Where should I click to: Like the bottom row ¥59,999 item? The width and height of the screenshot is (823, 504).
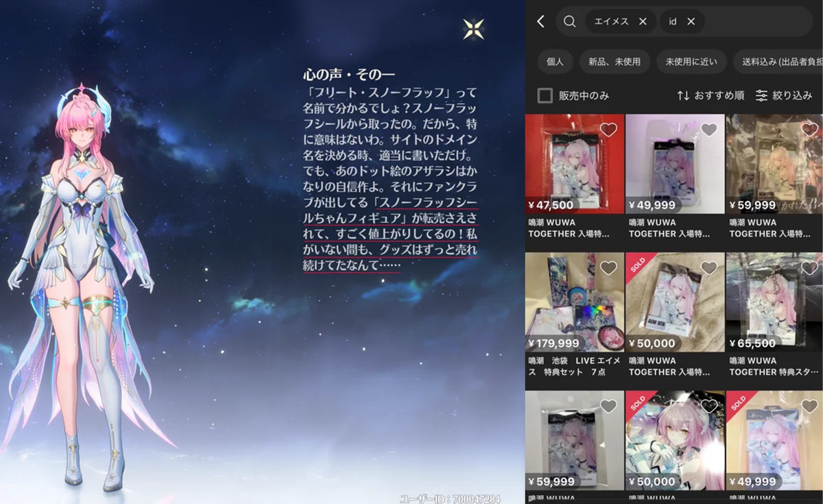tap(608, 407)
